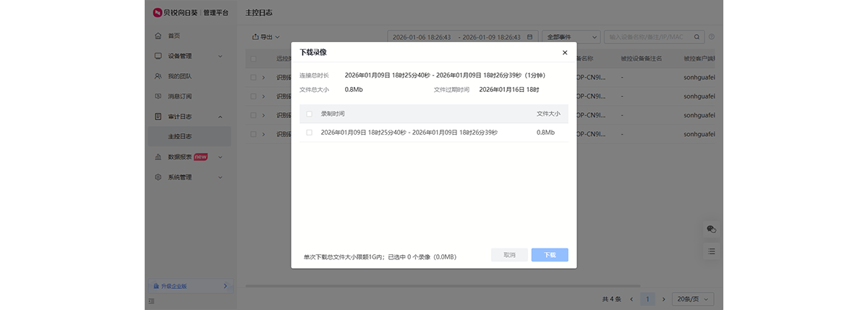Click the 下载录像 dialog title
Image resolution: width=868 pixels, height=310 pixels.
pyautogui.click(x=313, y=52)
